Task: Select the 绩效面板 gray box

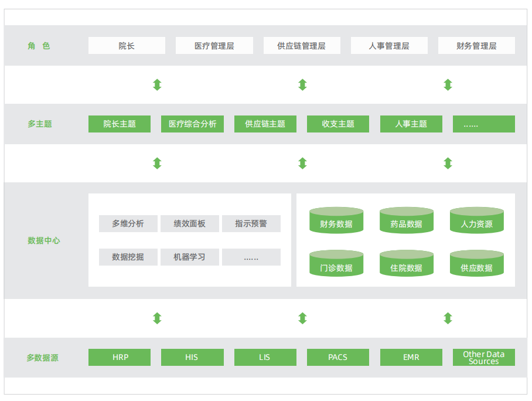Action: point(190,223)
